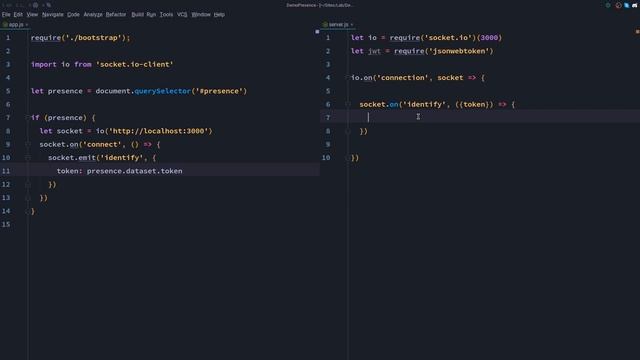Click line number 7 in server.js gutter

328,118
